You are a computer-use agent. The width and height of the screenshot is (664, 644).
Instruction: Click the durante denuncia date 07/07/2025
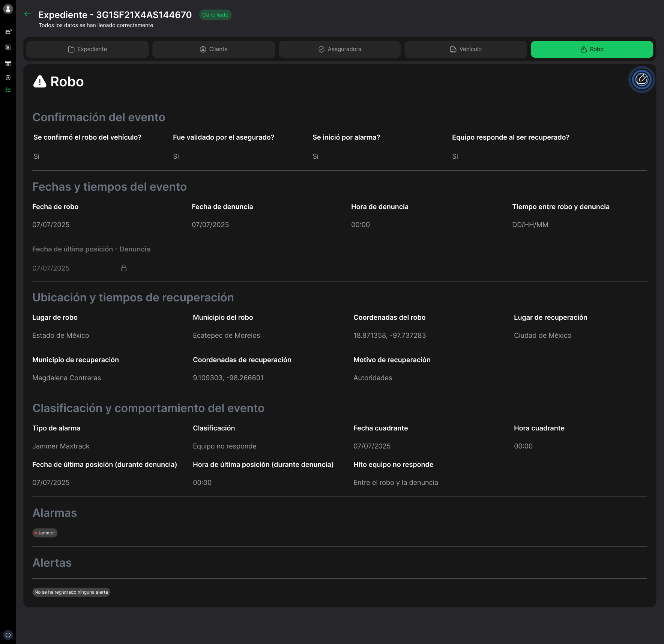51,483
